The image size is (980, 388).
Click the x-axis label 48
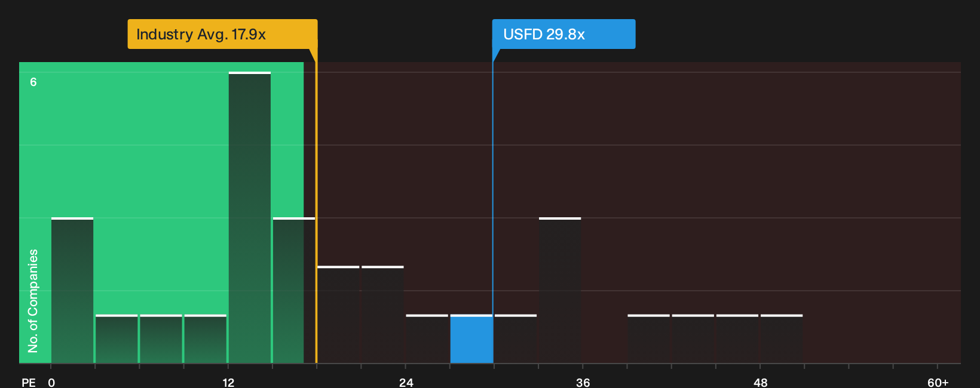[x=760, y=382]
